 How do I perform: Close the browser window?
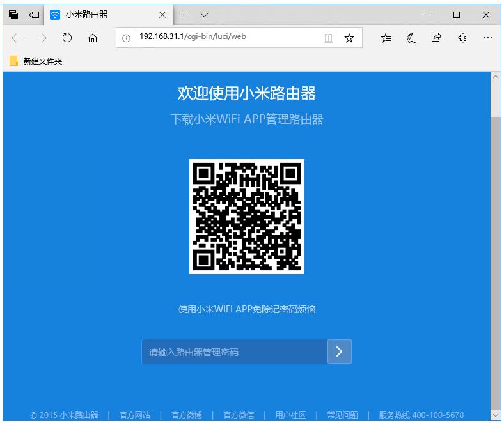486,15
